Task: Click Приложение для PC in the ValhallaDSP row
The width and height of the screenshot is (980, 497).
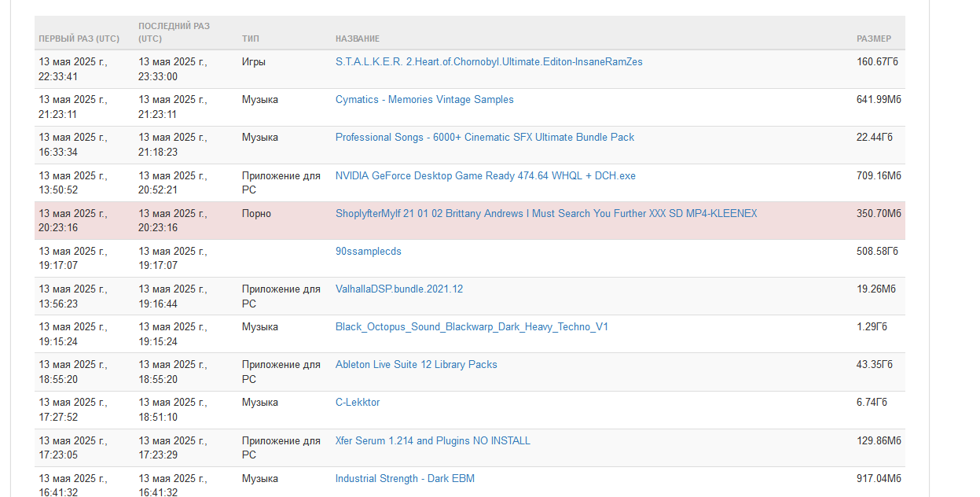Action: [x=281, y=296]
